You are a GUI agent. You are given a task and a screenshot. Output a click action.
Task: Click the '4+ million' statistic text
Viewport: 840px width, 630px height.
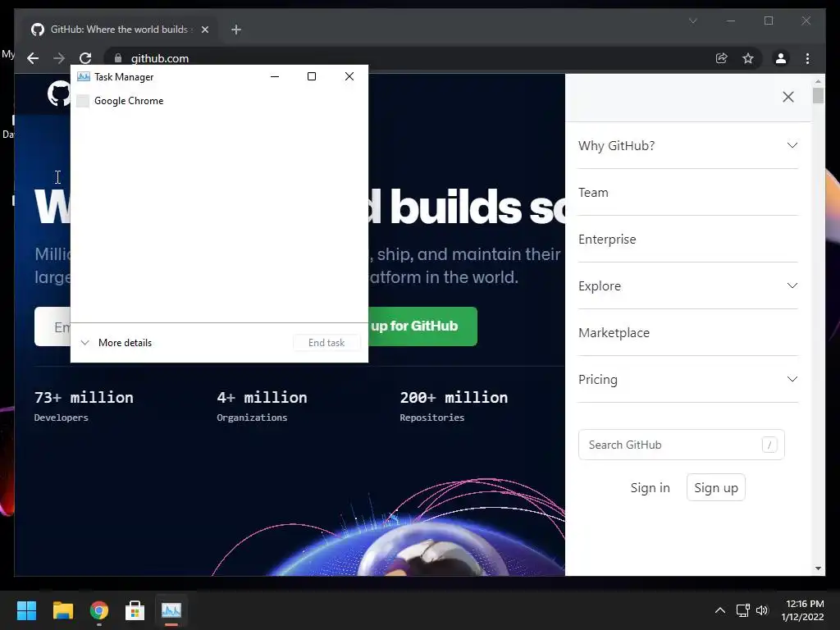pos(262,398)
